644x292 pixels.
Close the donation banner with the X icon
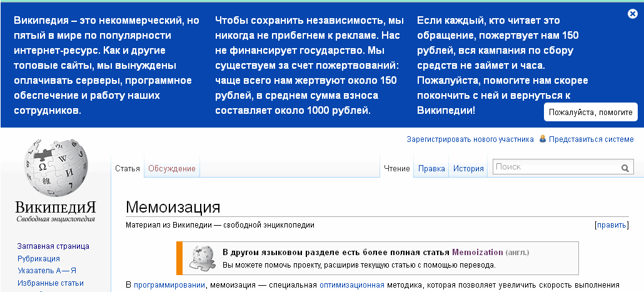click(x=633, y=14)
